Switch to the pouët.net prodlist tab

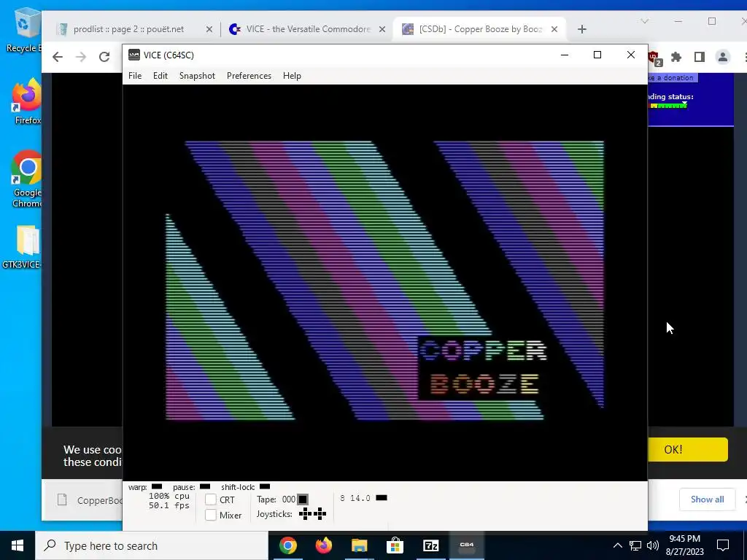(x=128, y=29)
